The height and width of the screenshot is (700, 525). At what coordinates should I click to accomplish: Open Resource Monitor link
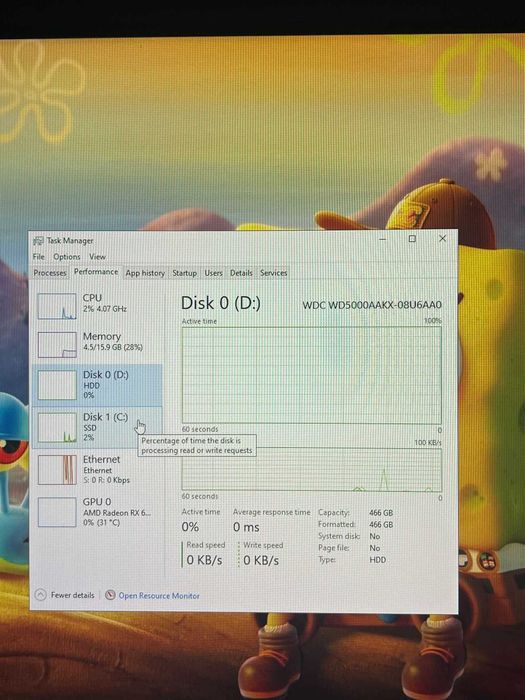tap(159, 596)
